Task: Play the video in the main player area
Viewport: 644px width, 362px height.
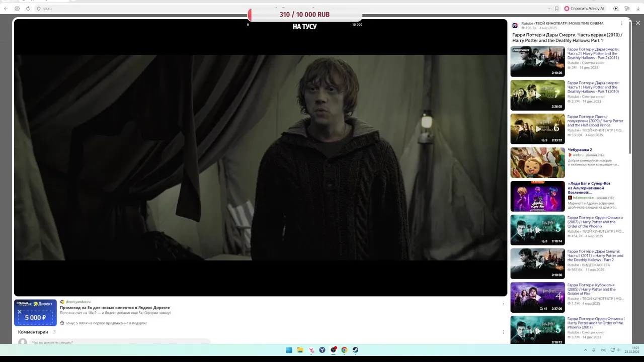Action: (261, 157)
